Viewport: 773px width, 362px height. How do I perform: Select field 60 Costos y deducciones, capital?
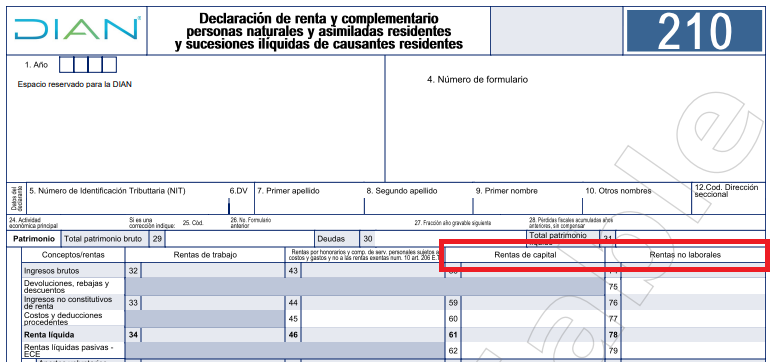tap(532, 318)
